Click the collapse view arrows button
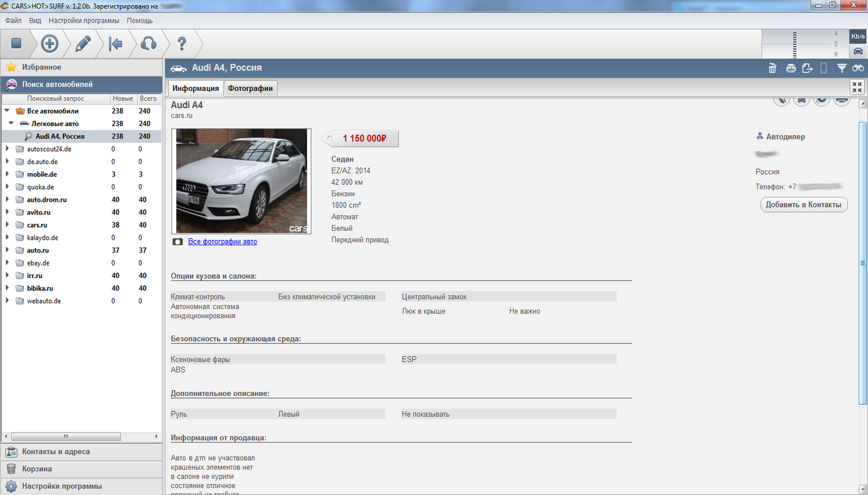The height and width of the screenshot is (495, 868). (x=857, y=88)
